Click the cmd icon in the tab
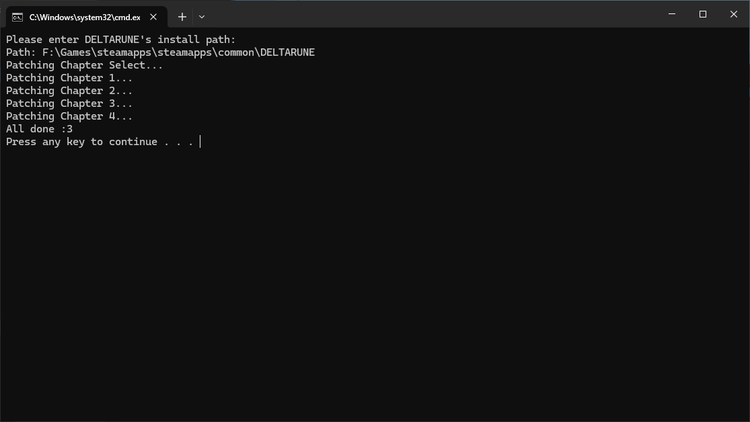Screen dimensions: 750x422 point(18,17)
